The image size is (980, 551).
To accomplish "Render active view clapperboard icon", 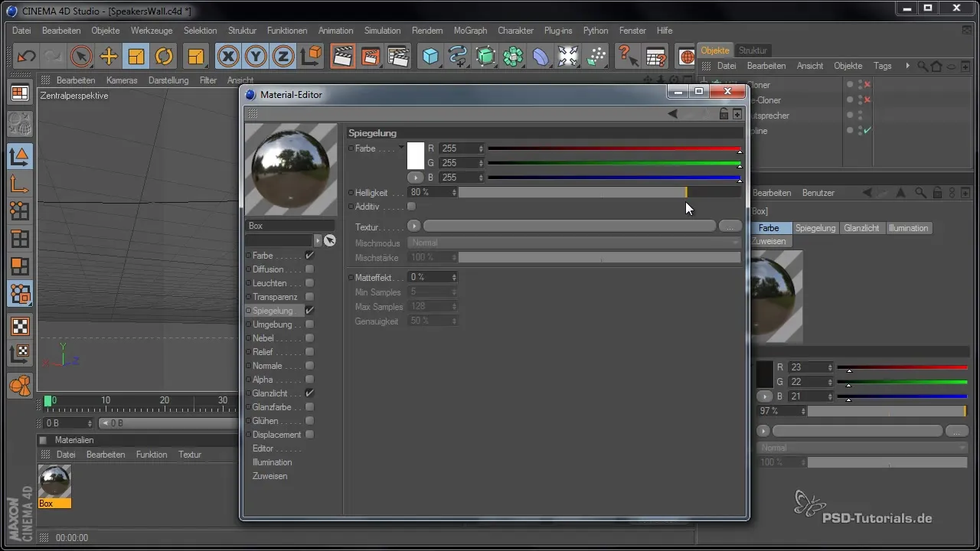I will pyautogui.click(x=342, y=56).
